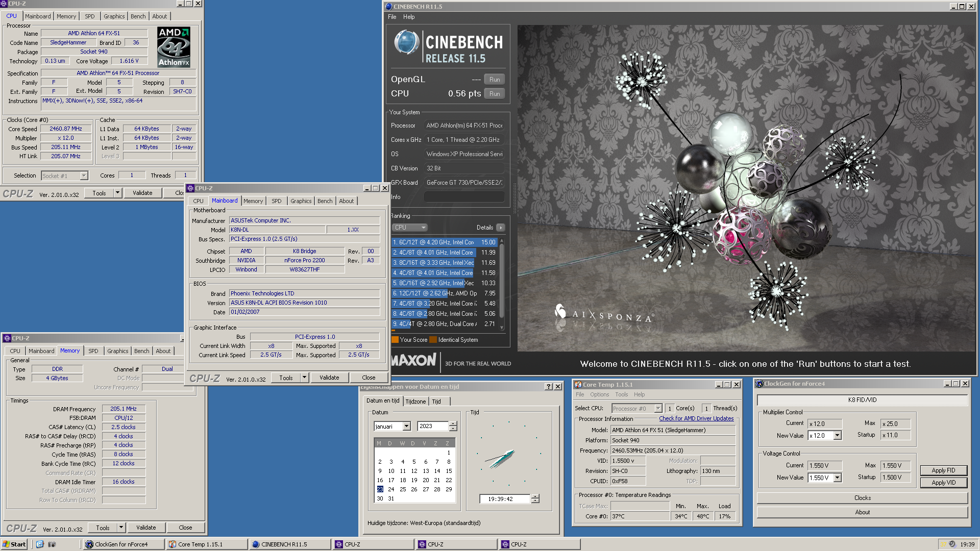
Task: Click the Cinebench ranking list scrollbar
Action: 502,283
